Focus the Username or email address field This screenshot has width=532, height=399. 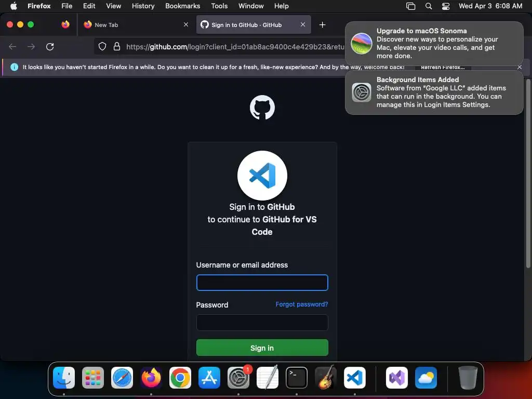(262, 283)
